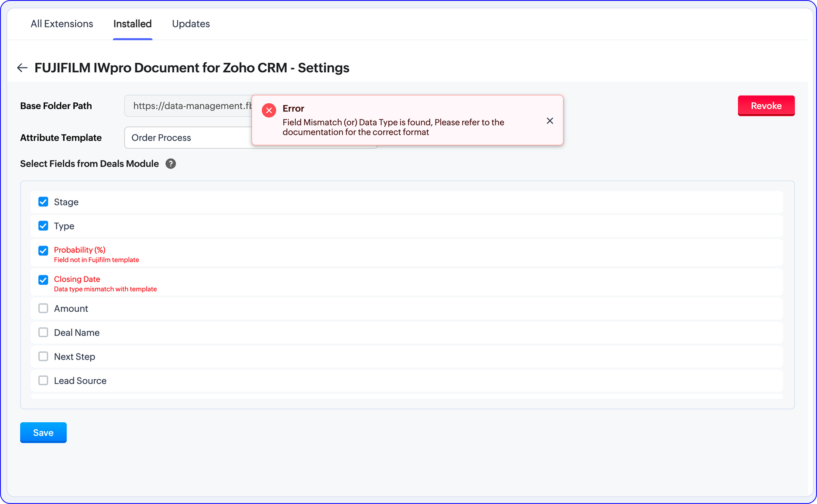This screenshot has width=817, height=504.
Task: Deselect the Probability (%) checkbox
Action: click(43, 251)
